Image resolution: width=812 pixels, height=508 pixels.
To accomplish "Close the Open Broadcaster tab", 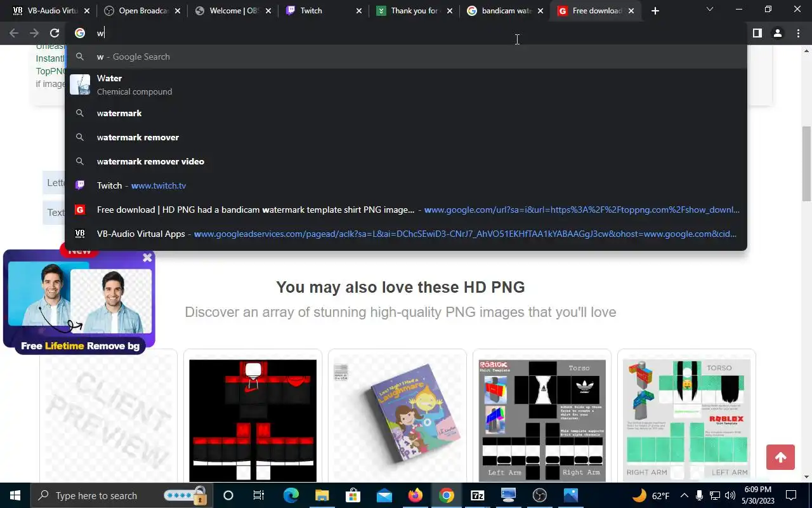I will click(x=178, y=11).
